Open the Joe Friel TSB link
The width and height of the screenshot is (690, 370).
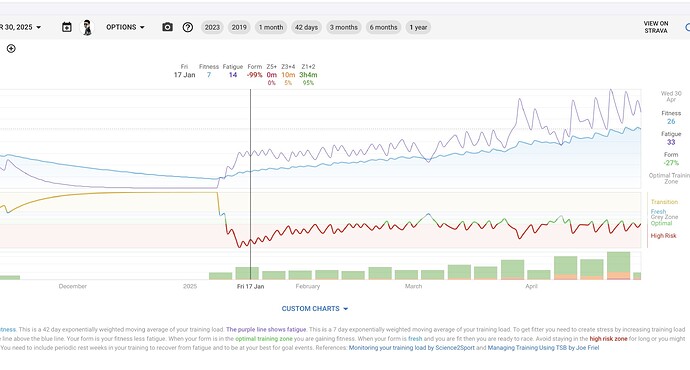(543, 348)
